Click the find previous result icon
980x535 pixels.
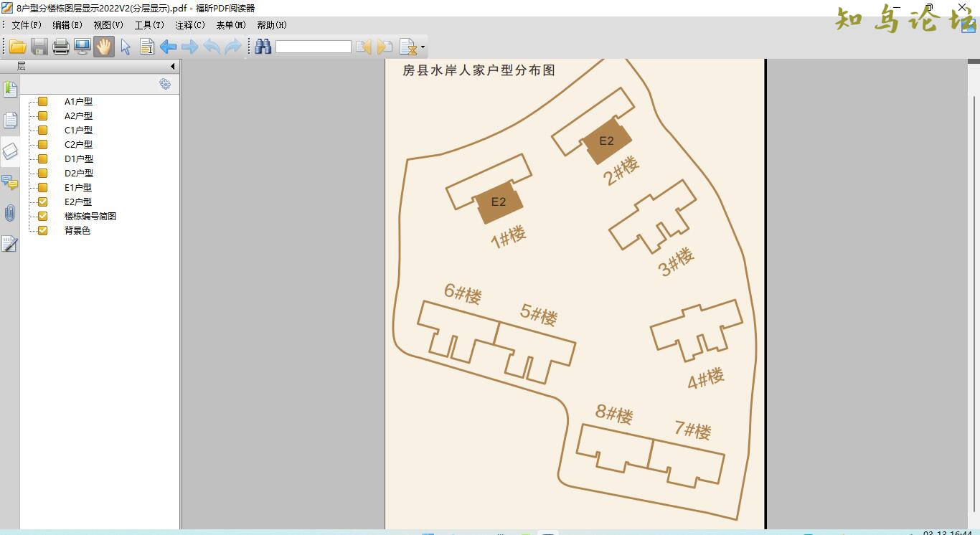coord(364,47)
